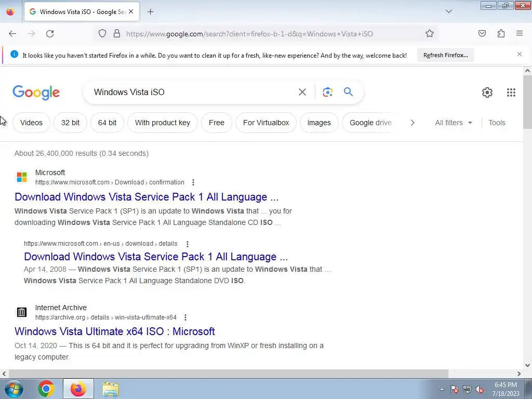Image resolution: width=532 pixels, height=399 pixels.
Task: Click the padlock site security icon
Action: [x=117, y=33]
